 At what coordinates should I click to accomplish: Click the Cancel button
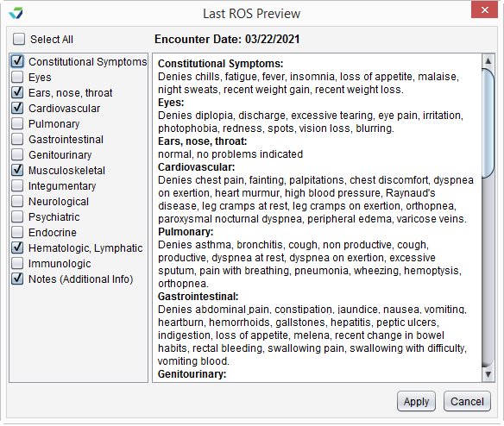[467, 401]
